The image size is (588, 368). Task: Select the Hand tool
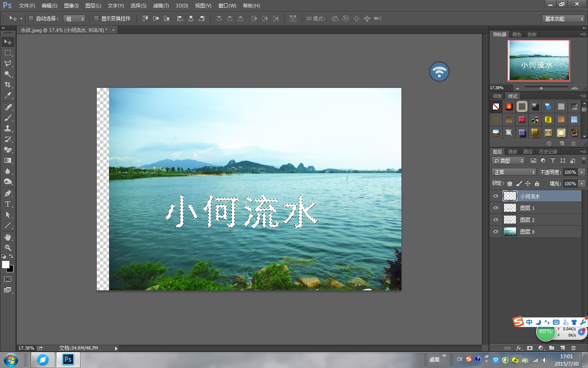[x=8, y=237]
